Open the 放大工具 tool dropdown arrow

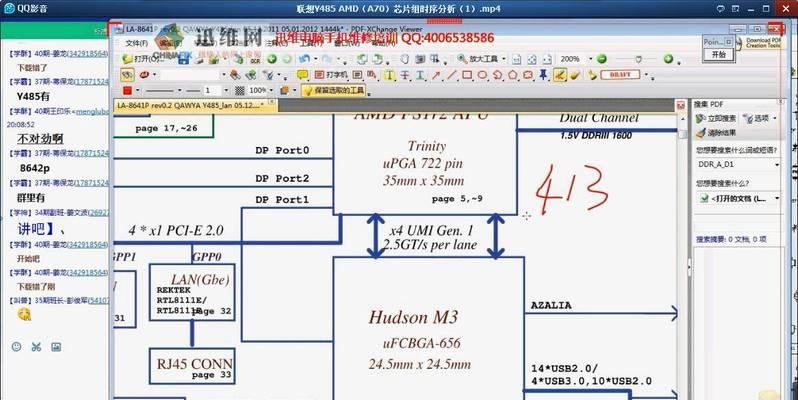pyautogui.click(x=504, y=59)
